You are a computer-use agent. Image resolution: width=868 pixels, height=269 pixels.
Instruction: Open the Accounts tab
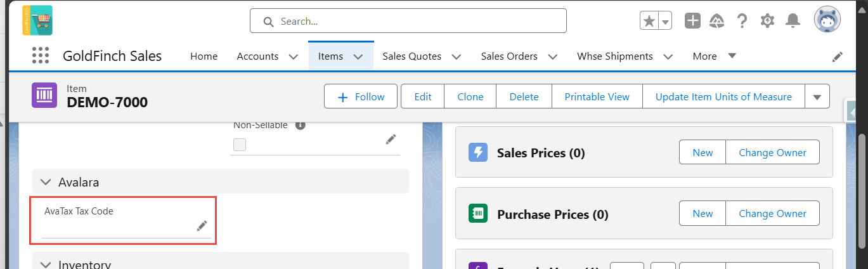pyautogui.click(x=257, y=56)
